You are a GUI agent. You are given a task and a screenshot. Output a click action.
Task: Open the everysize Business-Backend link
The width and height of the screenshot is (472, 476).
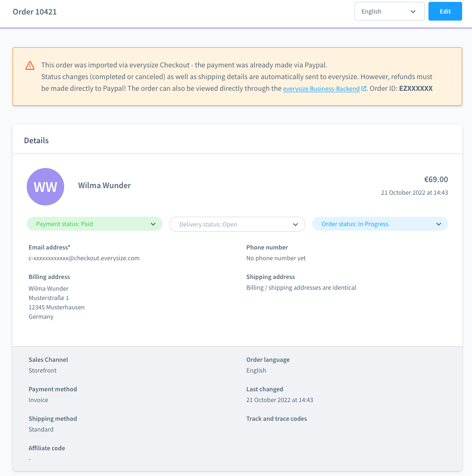point(321,88)
